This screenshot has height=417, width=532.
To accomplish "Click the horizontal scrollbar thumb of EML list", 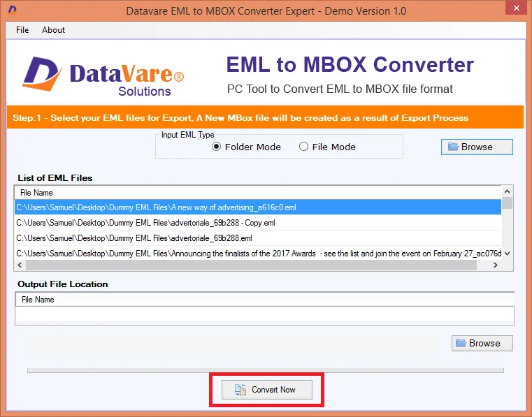I will (251, 265).
